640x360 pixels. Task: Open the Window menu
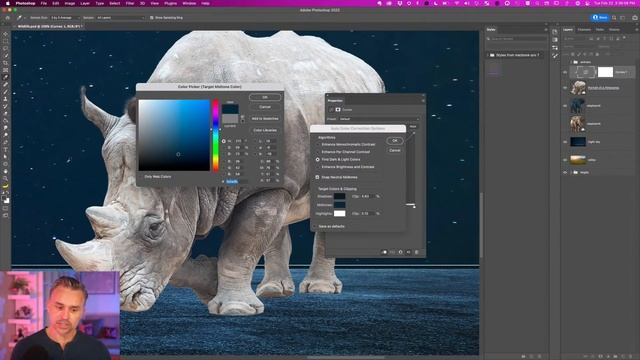coord(189,3)
